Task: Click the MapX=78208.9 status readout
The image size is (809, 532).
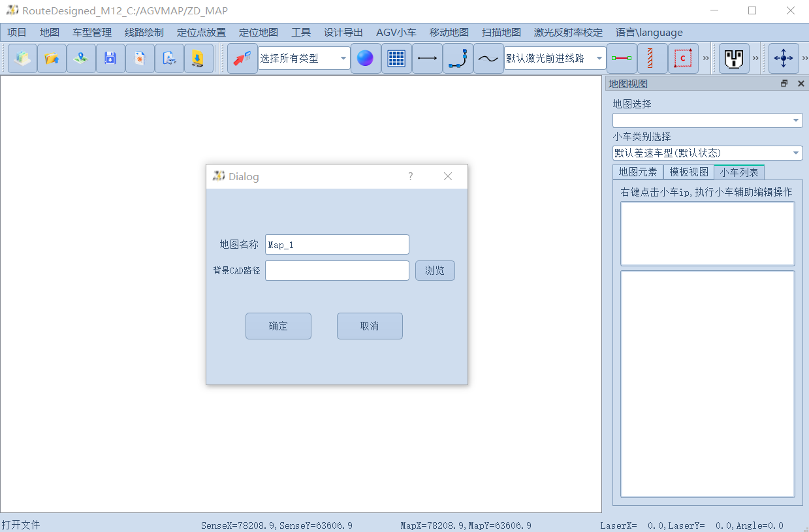Action: point(466,525)
